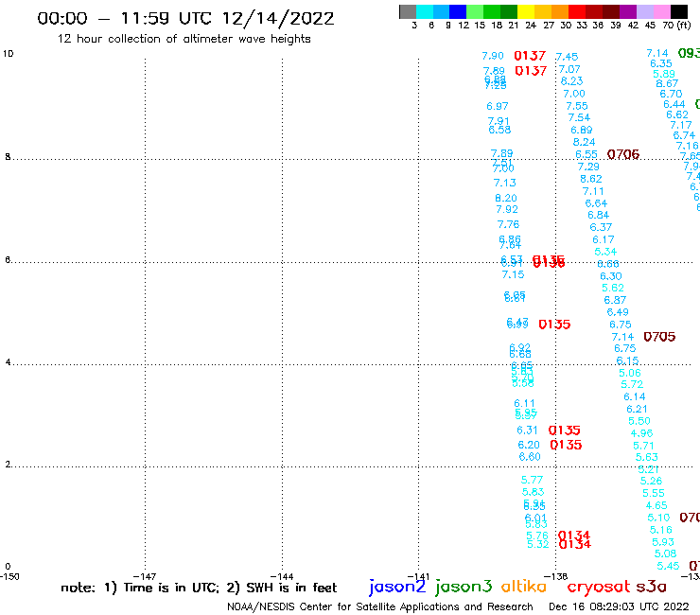Click the wave height value 5.50
This screenshot has width=700, height=615.
(639, 421)
